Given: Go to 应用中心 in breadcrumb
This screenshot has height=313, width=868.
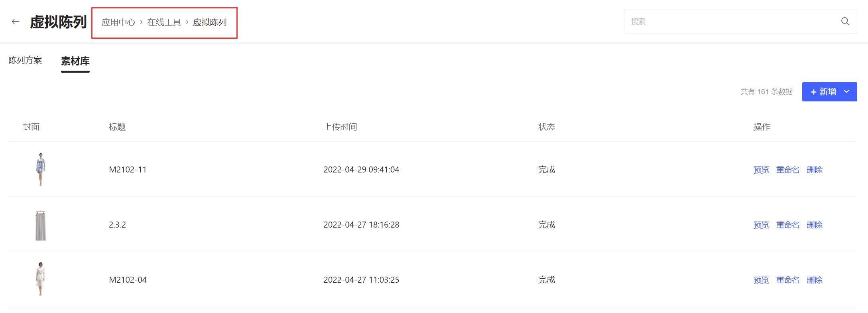Looking at the screenshot, I should pyautogui.click(x=118, y=22).
